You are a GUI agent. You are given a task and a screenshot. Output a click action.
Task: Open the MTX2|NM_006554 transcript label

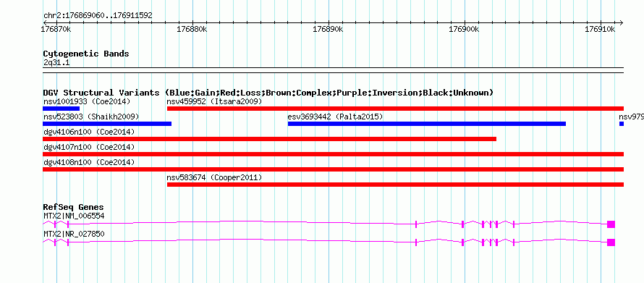(74, 216)
